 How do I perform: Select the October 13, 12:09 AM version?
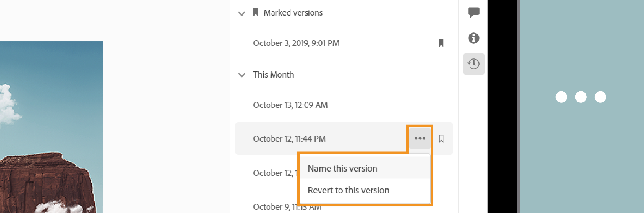click(x=290, y=105)
